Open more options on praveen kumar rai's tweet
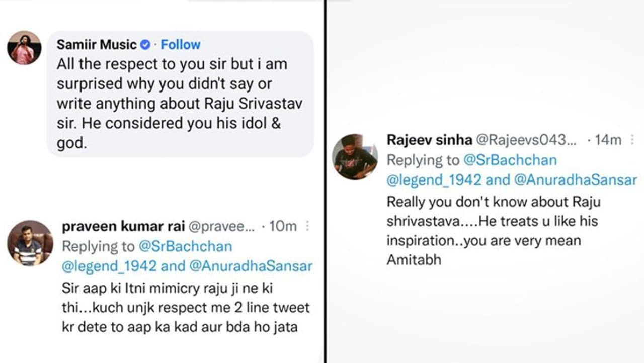 [x=307, y=227]
